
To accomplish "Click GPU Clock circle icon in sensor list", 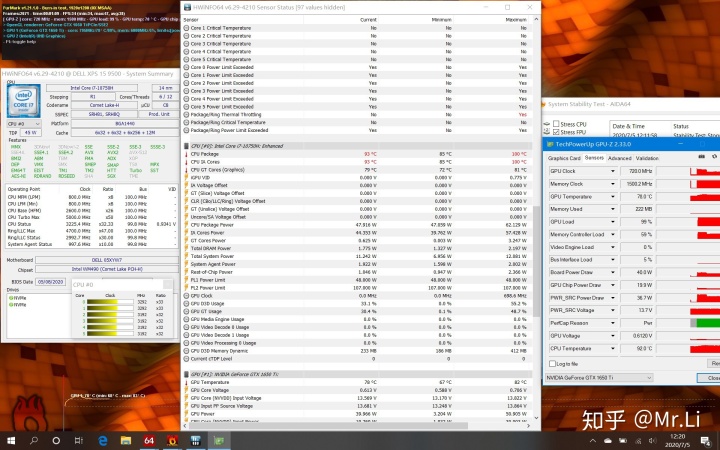I will 186,296.
